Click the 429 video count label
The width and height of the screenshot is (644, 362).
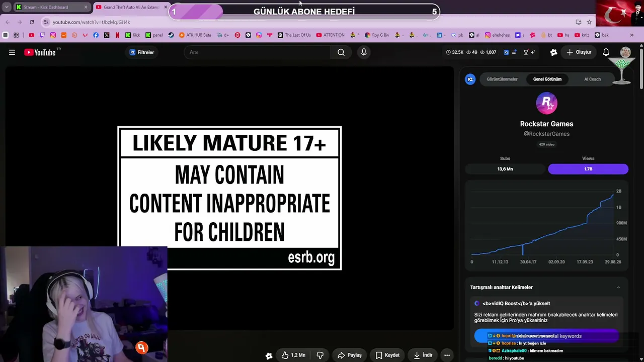[546, 144]
